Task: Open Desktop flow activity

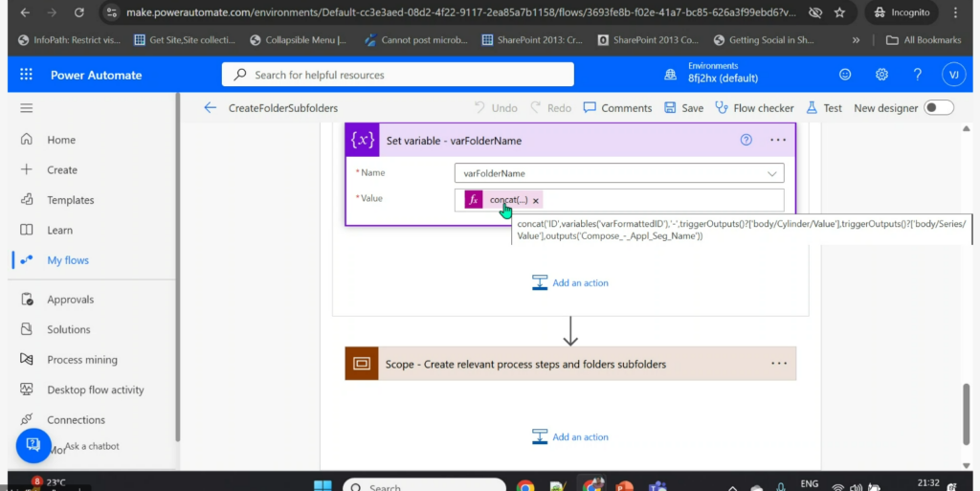Action: (95, 390)
